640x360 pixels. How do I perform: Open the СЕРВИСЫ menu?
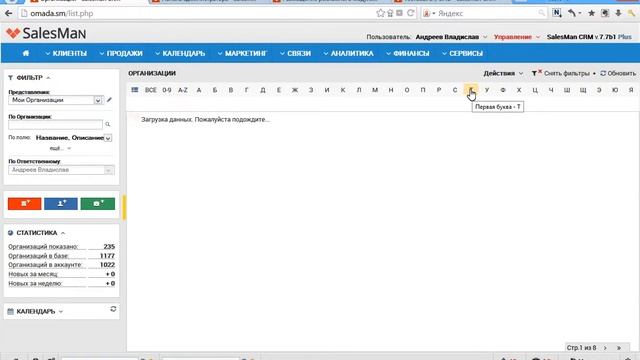462,53
